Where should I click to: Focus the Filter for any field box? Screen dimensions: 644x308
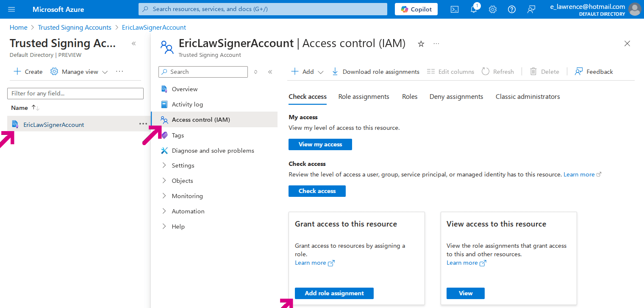click(x=75, y=93)
